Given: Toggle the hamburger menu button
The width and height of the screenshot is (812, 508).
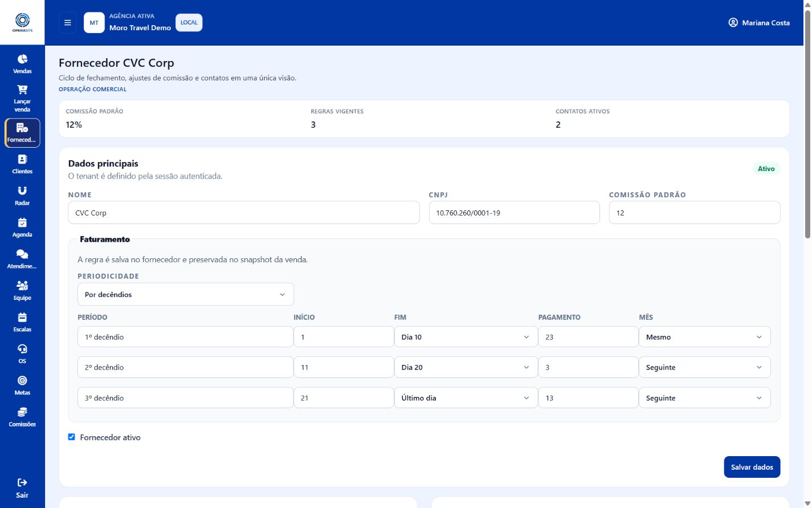Looking at the screenshot, I should 68,23.
